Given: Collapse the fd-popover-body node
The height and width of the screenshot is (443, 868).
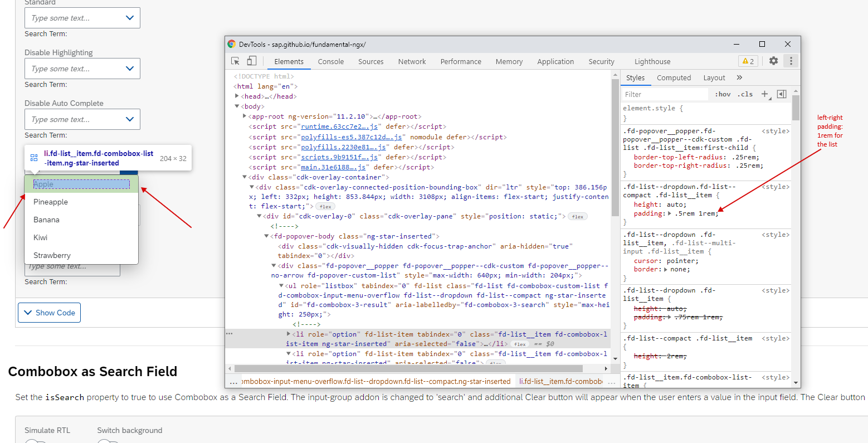Looking at the screenshot, I should point(266,236).
